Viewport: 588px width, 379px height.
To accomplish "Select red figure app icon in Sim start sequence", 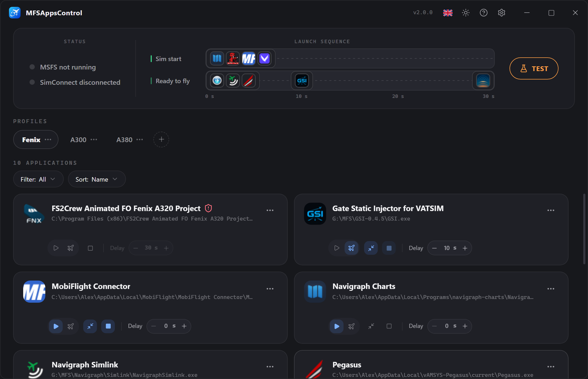I will click(x=233, y=58).
